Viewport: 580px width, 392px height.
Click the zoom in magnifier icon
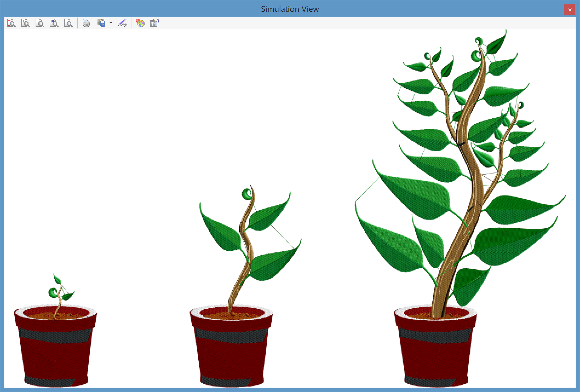(x=26, y=23)
